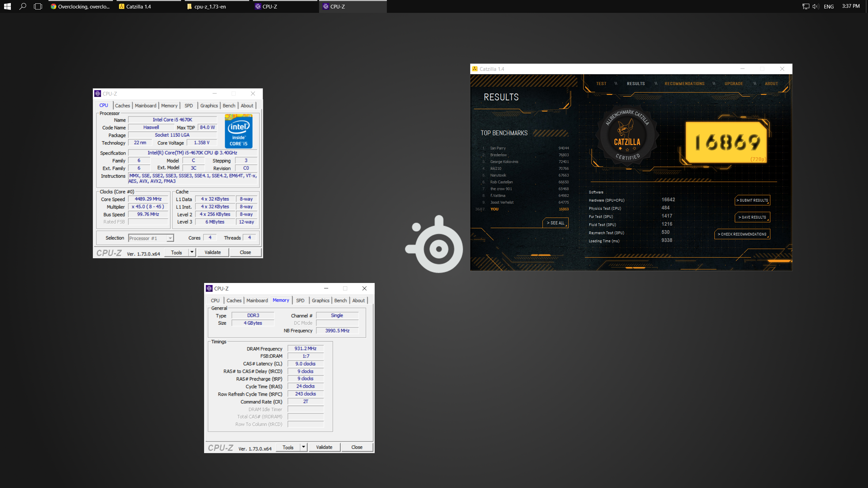Open Bench tab in the top CPU-Z window
868x488 pixels.
(x=229, y=105)
